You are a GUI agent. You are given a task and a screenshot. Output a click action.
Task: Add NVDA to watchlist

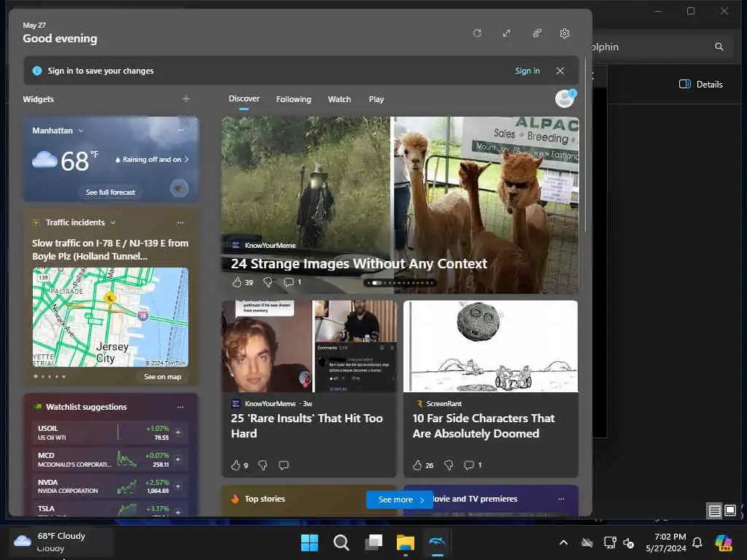pos(178,486)
